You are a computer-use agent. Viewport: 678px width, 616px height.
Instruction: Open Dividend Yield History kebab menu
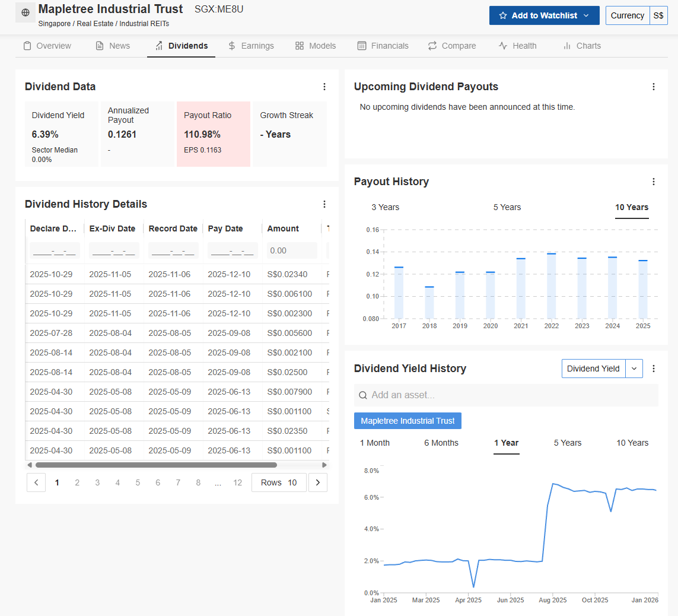coord(654,369)
